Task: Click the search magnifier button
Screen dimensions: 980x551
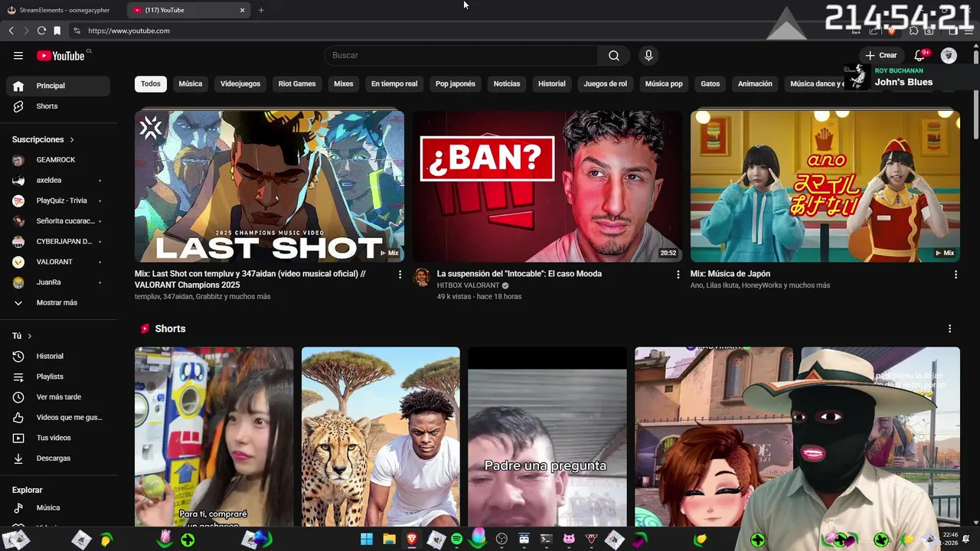Action: tap(613, 55)
